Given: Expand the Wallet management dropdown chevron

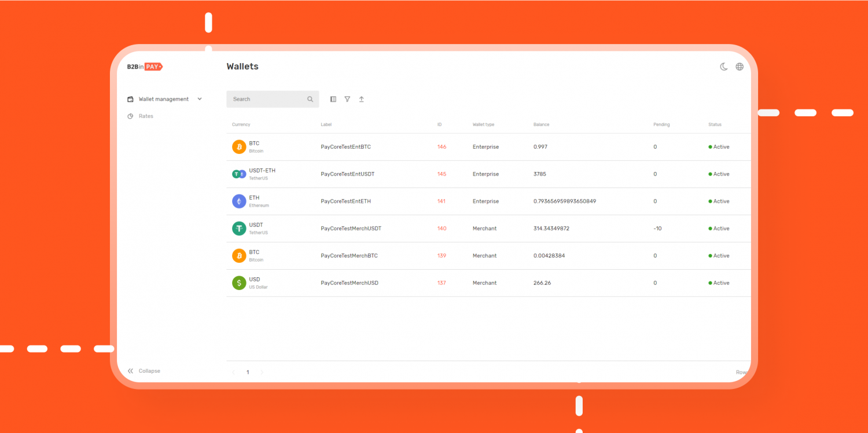Looking at the screenshot, I should click(x=200, y=98).
